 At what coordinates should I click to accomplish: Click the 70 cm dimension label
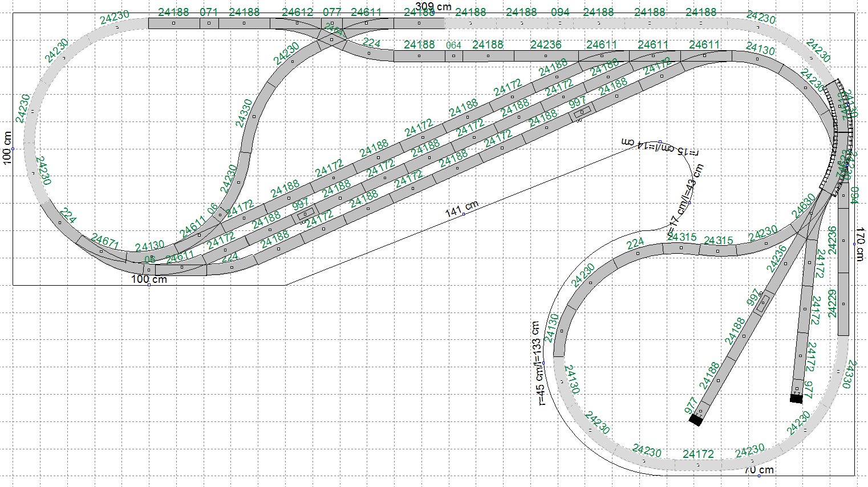point(759,470)
